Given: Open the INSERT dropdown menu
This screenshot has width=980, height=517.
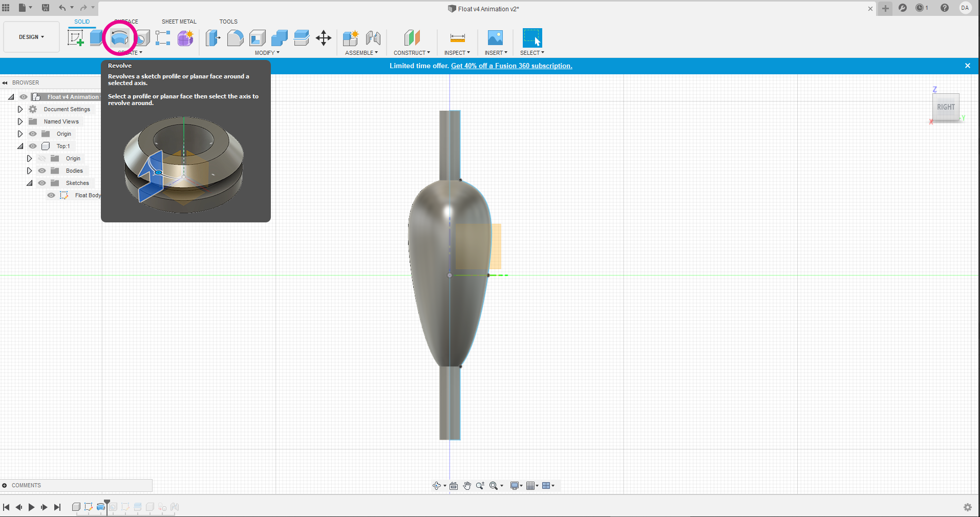Looking at the screenshot, I should pos(496,53).
